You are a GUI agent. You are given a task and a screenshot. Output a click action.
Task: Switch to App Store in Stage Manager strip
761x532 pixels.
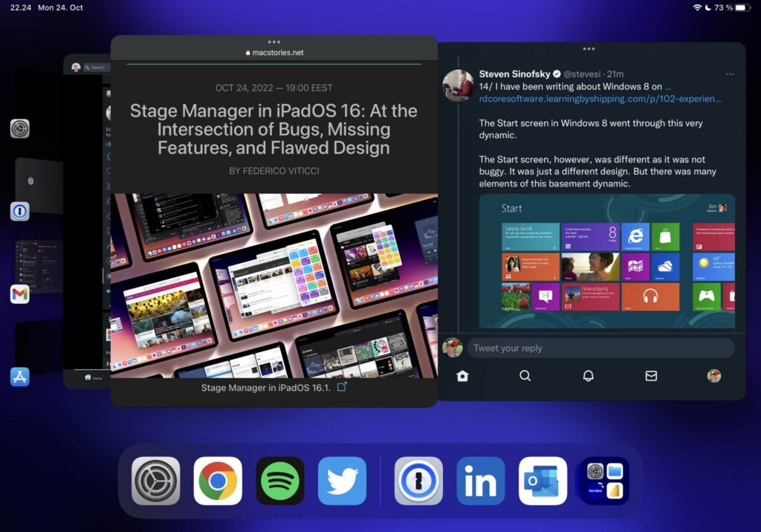pyautogui.click(x=20, y=377)
